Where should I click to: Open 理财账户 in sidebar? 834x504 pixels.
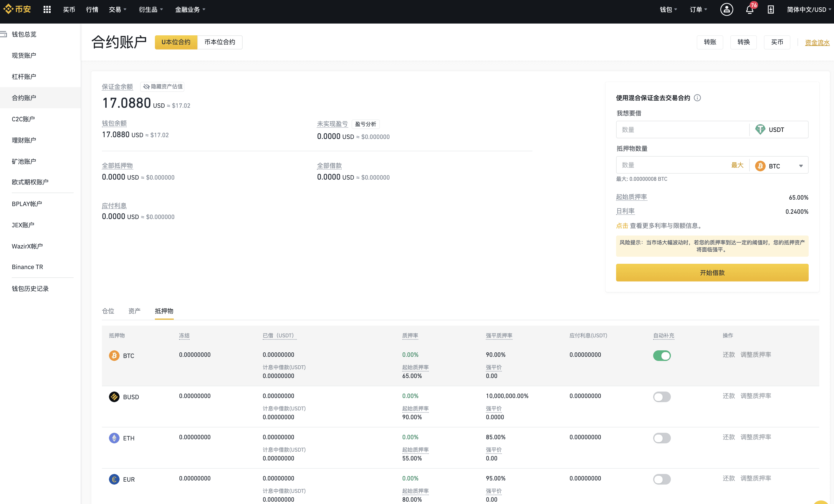coord(24,140)
